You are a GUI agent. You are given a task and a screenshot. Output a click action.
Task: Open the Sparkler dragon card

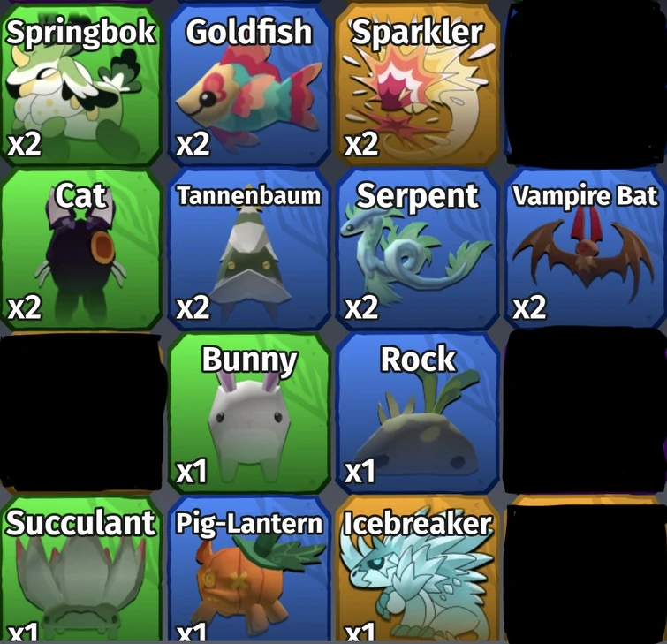point(417,83)
